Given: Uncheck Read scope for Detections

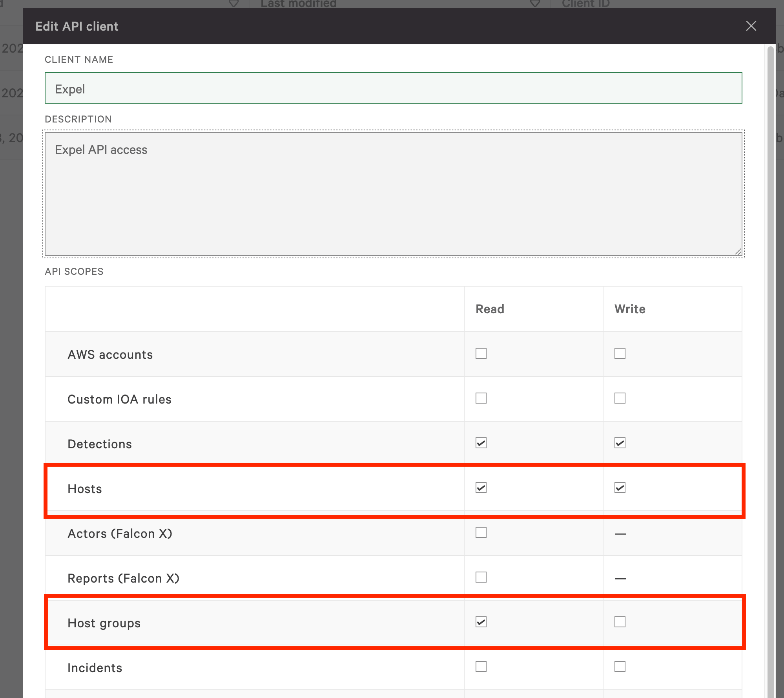Looking at the screenshot, I should (481, 443).
